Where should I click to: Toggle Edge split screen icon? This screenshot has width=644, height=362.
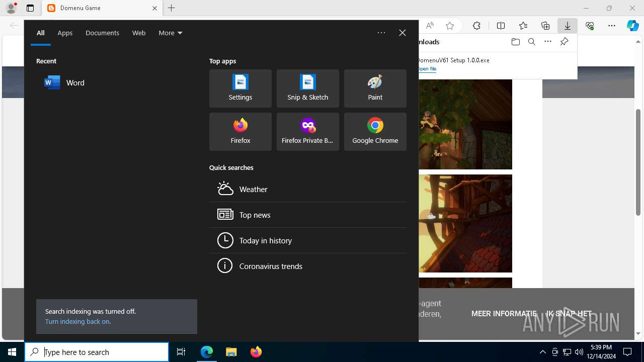click(x=501, y=26)
